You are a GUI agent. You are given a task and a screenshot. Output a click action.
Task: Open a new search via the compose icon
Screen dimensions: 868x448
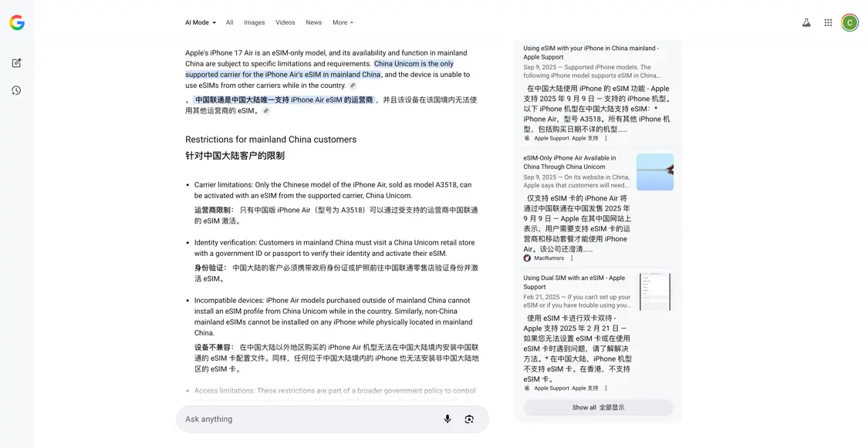click(16, 62)
